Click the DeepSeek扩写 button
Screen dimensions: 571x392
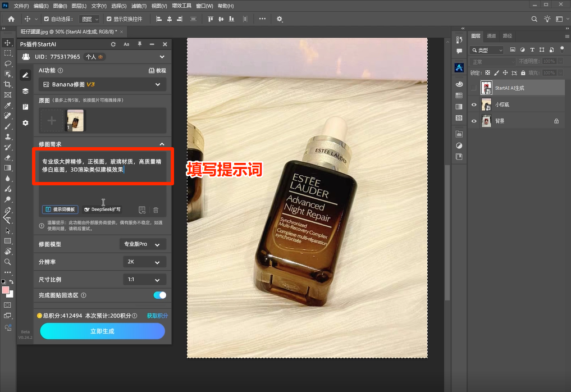[x=102, y=209]
